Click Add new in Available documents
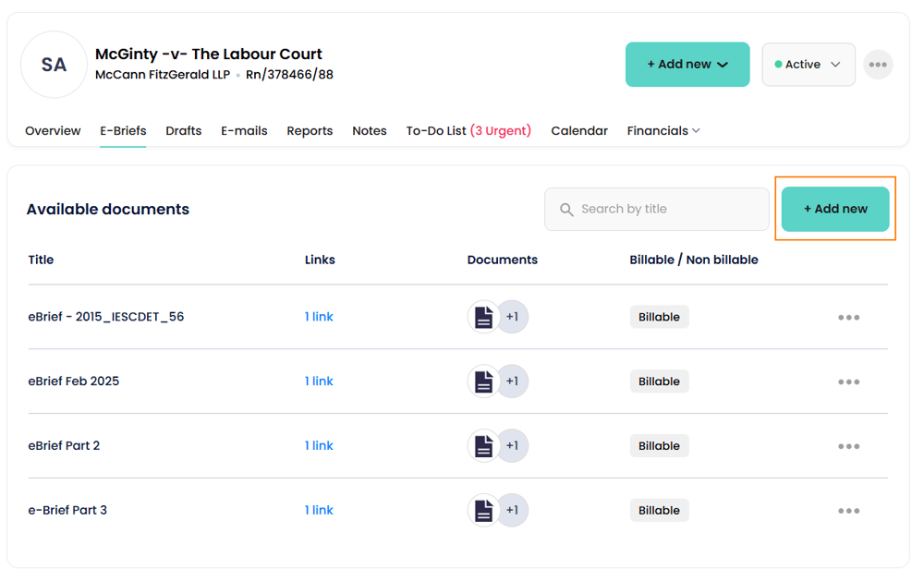 click(835, 210)
